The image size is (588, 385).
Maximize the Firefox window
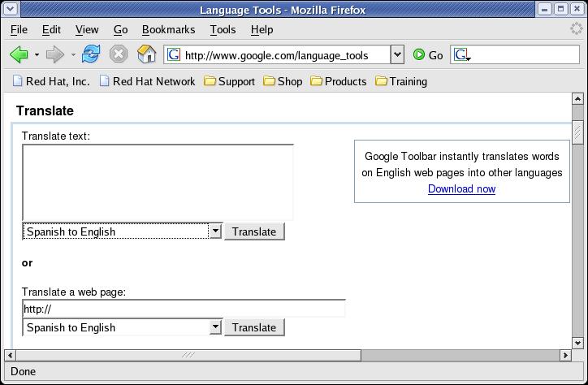point(561,9)
